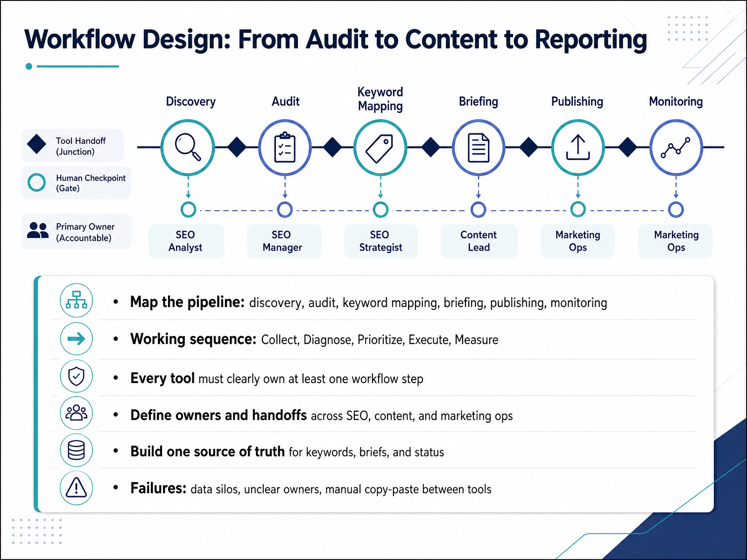Click the Monitoring line chart icon
Viewport: 747px width, 560px height.
(x=676, y=147)
